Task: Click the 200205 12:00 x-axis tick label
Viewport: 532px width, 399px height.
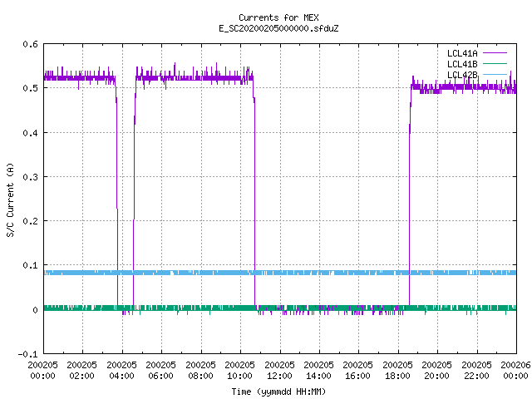Action: coord(279,370)
